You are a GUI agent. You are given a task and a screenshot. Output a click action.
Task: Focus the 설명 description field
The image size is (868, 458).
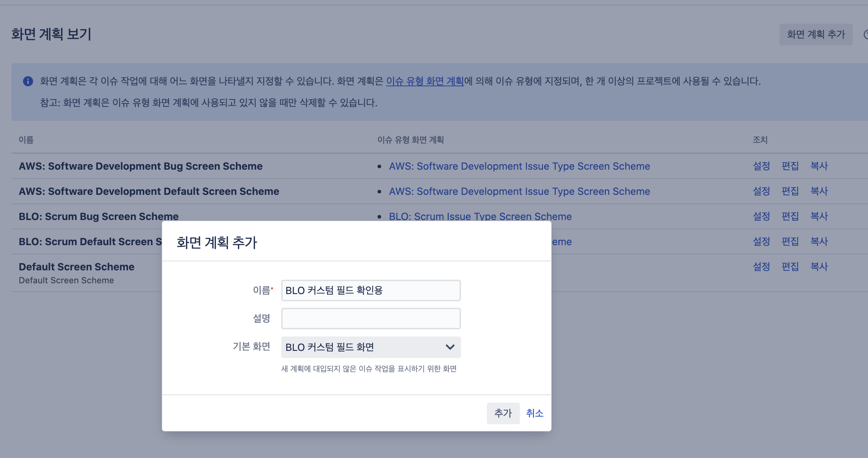pos(370,319)
